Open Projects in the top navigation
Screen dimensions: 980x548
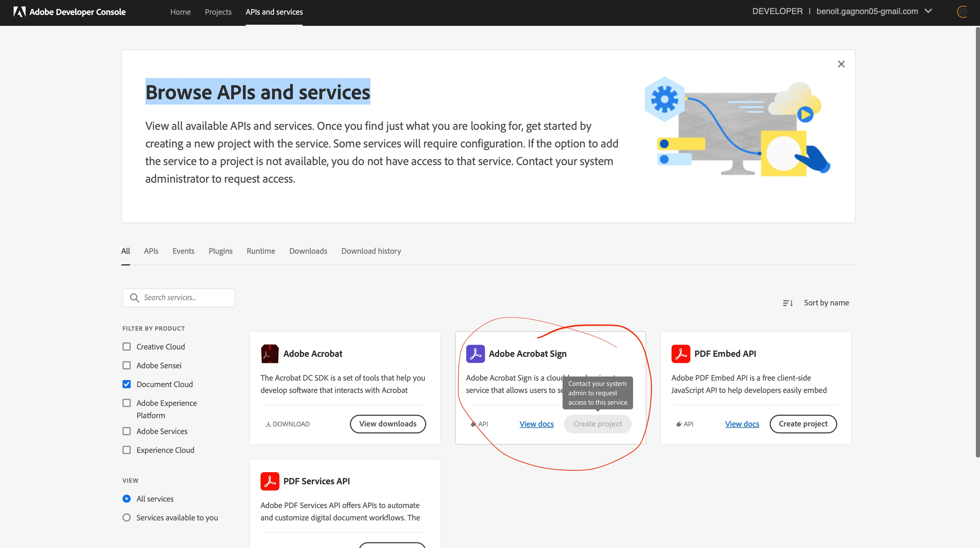(218, 12)
